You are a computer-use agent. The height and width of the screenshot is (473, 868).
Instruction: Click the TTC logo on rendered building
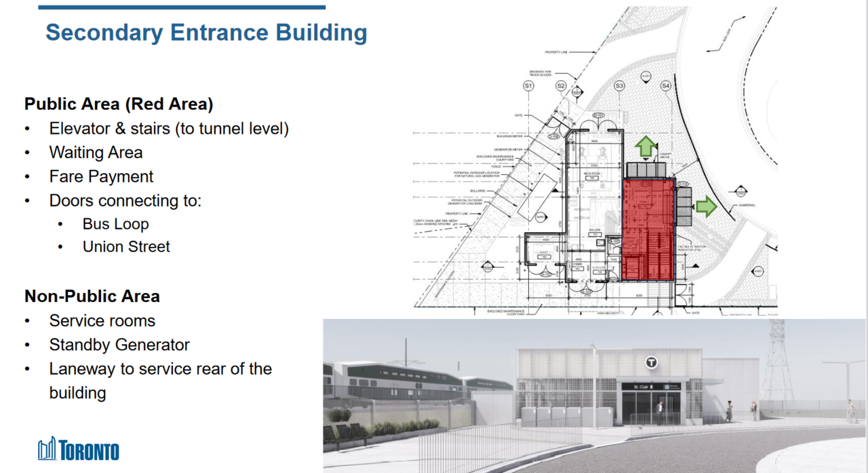[652, 362]
